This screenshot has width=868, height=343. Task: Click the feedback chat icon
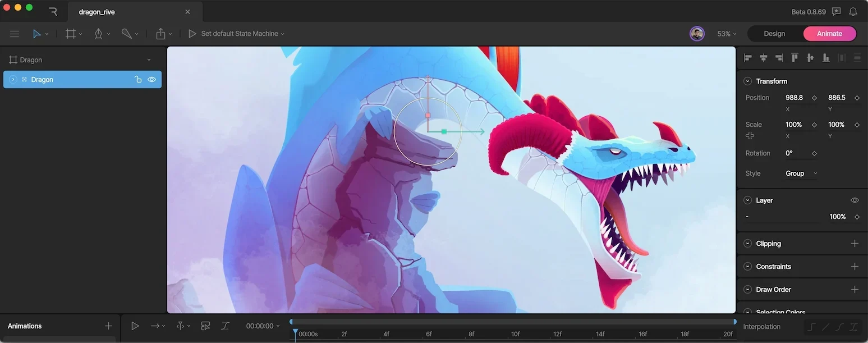(x=837, y=11)
